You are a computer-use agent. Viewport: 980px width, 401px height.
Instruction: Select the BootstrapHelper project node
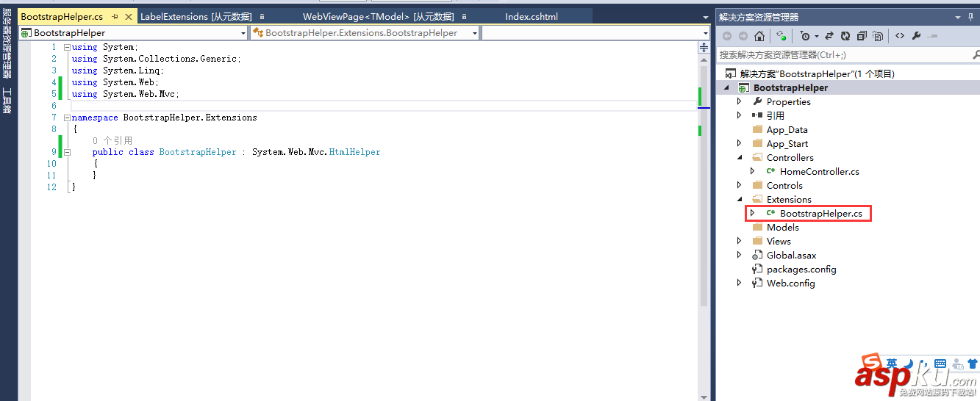(x=790, y=87)
